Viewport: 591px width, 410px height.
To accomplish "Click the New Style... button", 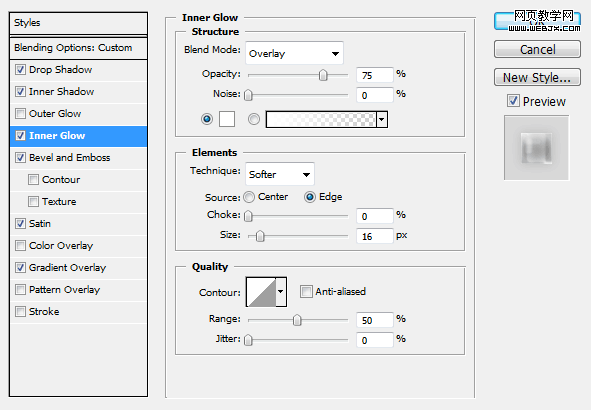I will (x=537, y=77).
